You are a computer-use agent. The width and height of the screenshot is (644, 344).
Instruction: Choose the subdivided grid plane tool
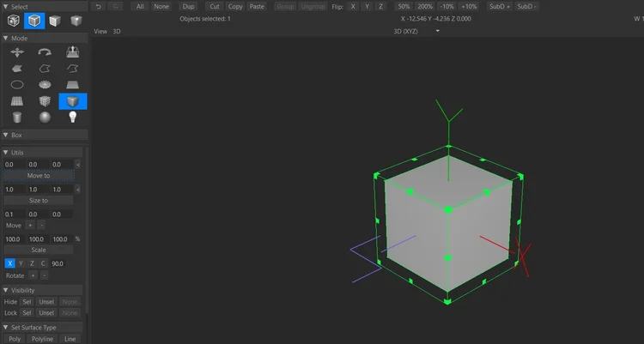click(x=17, y=101)
